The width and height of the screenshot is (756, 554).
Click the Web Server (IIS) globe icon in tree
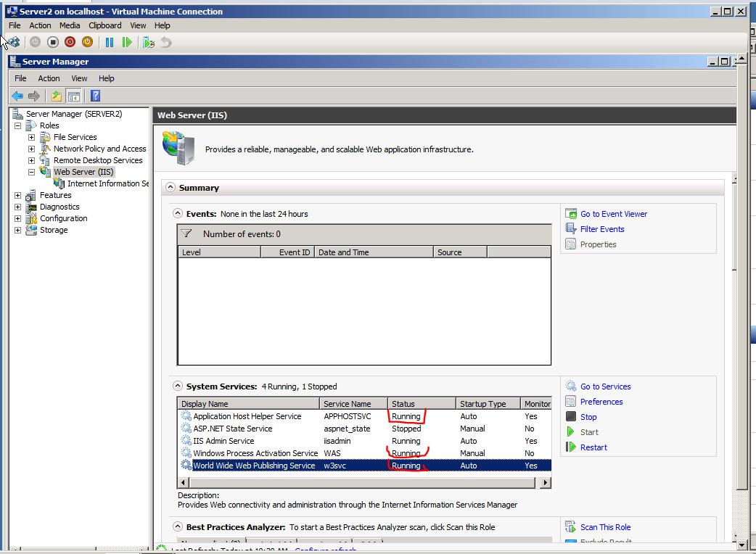[x=45, y=172]
